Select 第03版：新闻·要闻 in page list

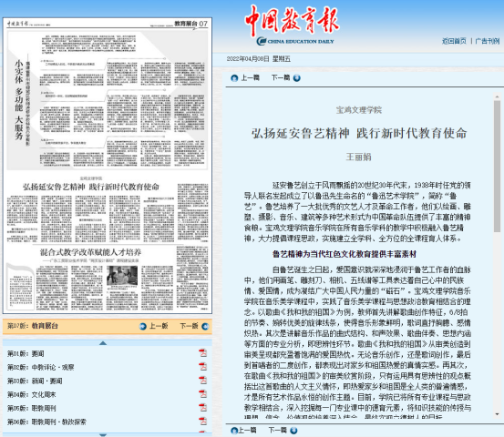[x=35, y=381]
